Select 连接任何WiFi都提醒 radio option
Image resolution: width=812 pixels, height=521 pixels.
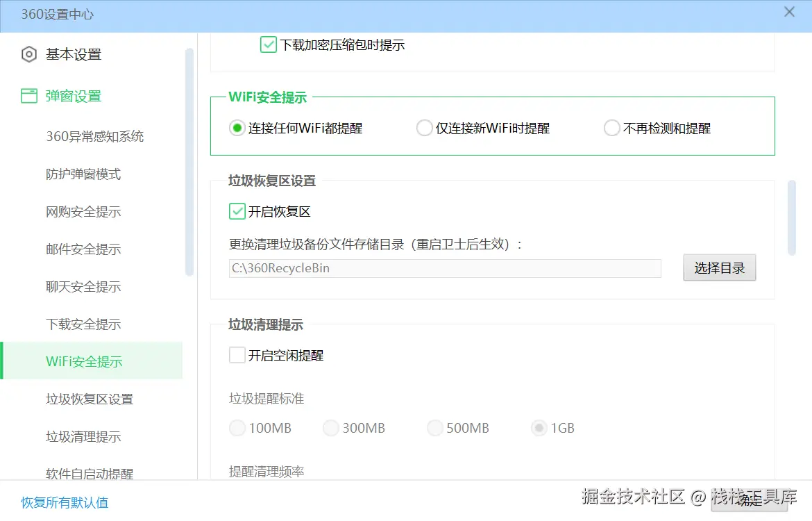point(237,128)
